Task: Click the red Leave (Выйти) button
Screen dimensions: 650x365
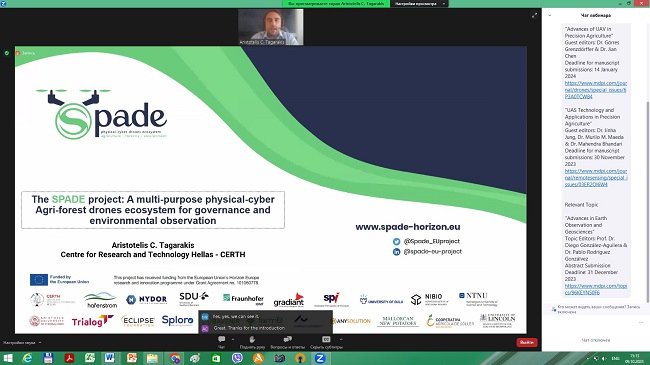Action: click(527, 342)
